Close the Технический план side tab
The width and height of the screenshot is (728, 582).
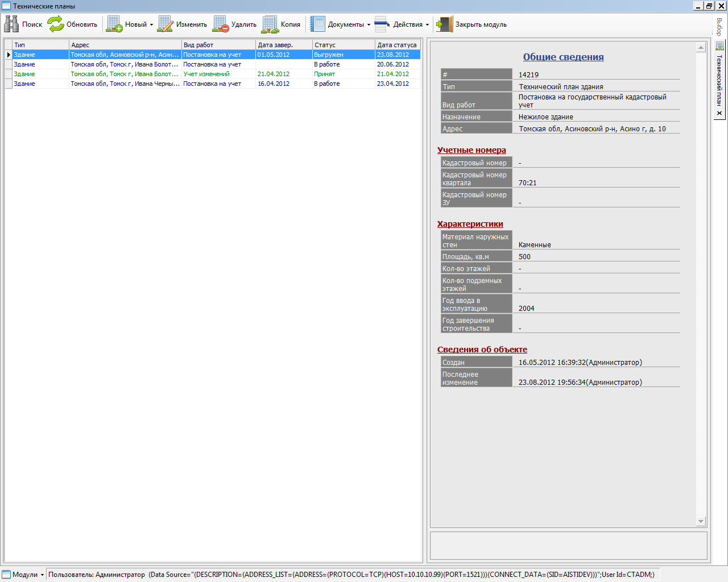(x=719, y=113)
